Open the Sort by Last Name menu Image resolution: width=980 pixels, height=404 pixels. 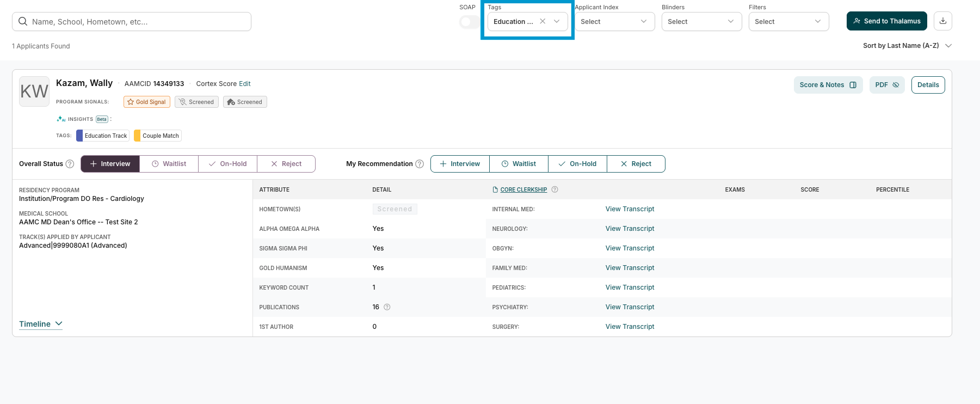tap(907, 46)
